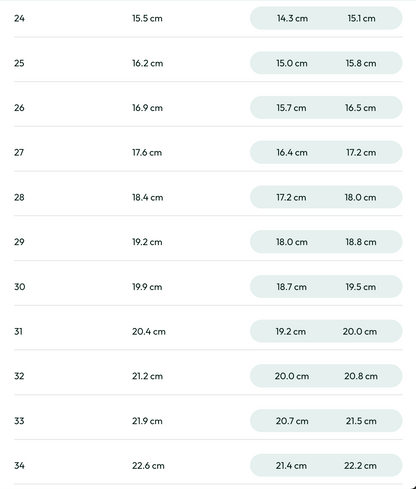Select the 14.3 cm to 15.1 cm range pill
The height and width of the screenshot is (489, 416).
coord(326,18)
